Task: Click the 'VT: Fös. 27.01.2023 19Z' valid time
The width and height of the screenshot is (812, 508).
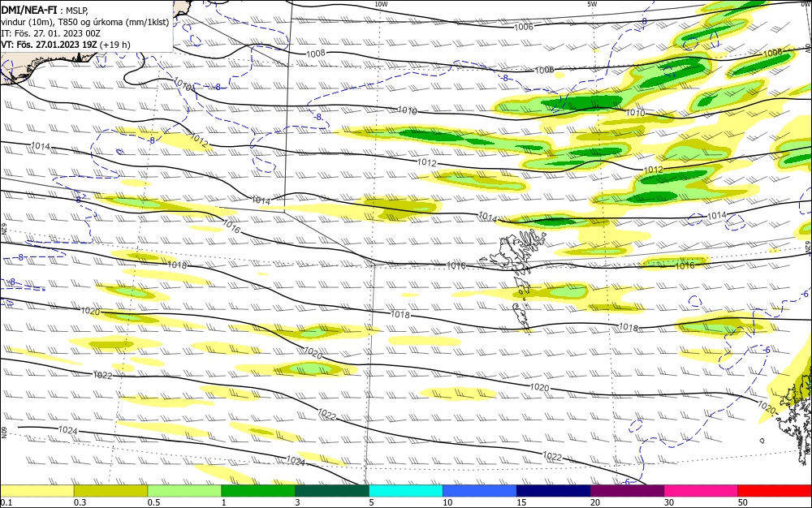Action: point(49,45)
